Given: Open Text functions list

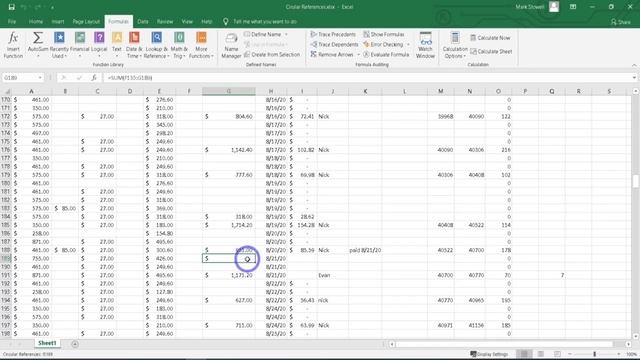Looking at the screenshot, I should click(x=117, y=45).
